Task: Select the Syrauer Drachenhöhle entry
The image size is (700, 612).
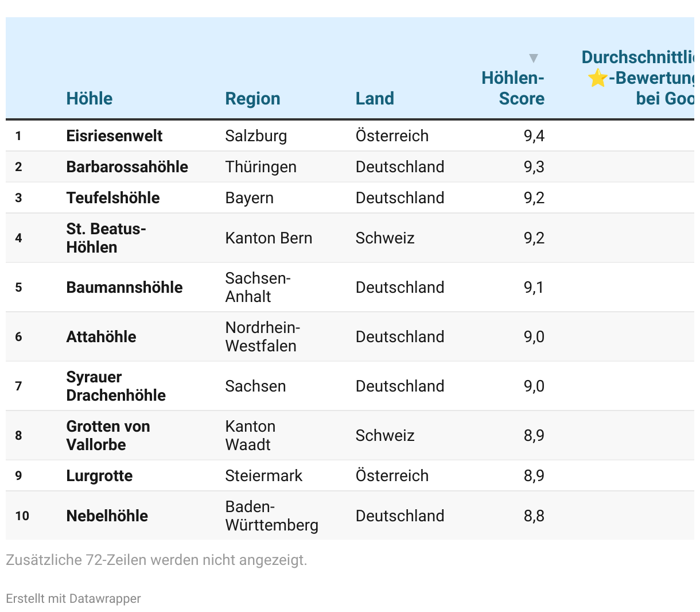Action: click(116, 386)
